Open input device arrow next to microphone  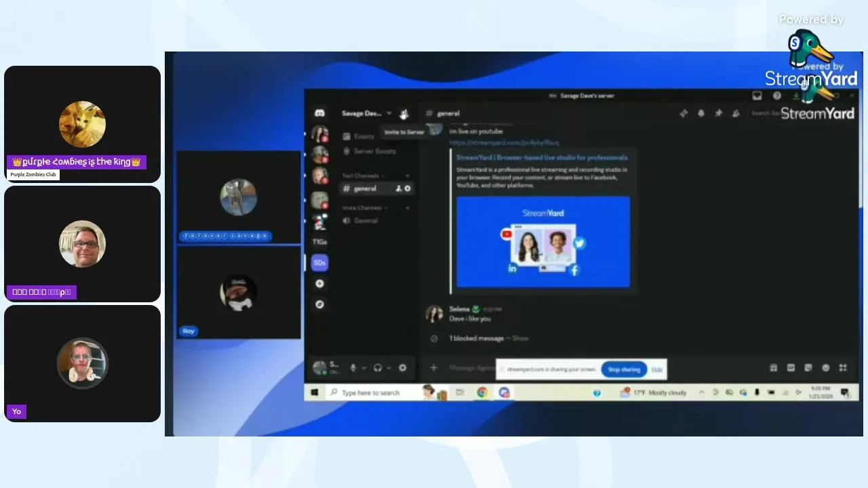tap(363, 367)
